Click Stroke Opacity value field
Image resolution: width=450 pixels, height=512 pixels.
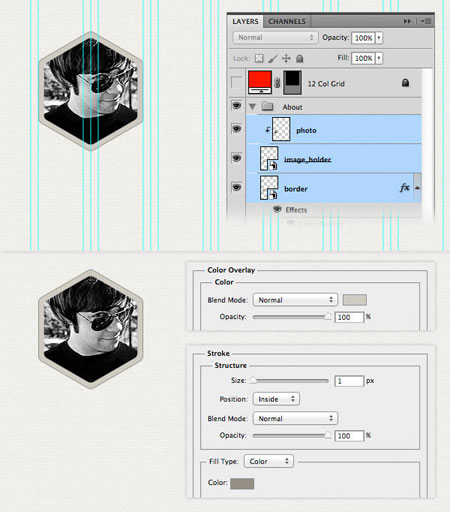coord(349,436)
